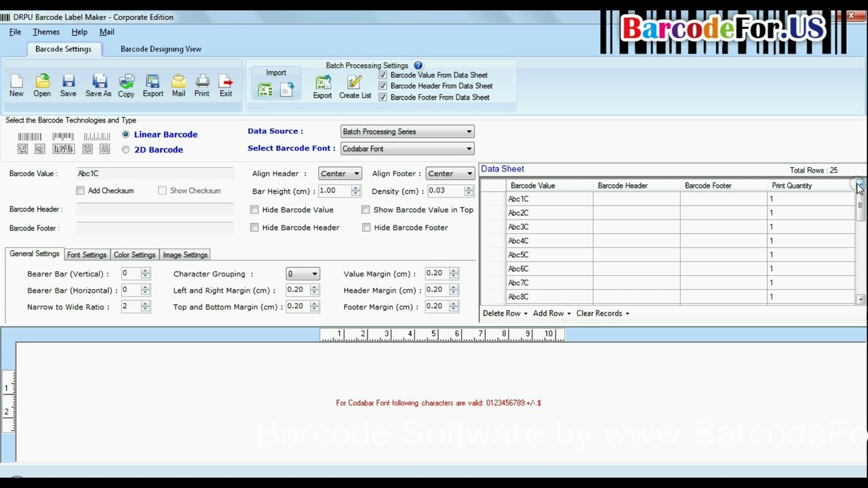Click Clear Records button
This screenshot has height=488, width=868.
[x=602, y=313]
